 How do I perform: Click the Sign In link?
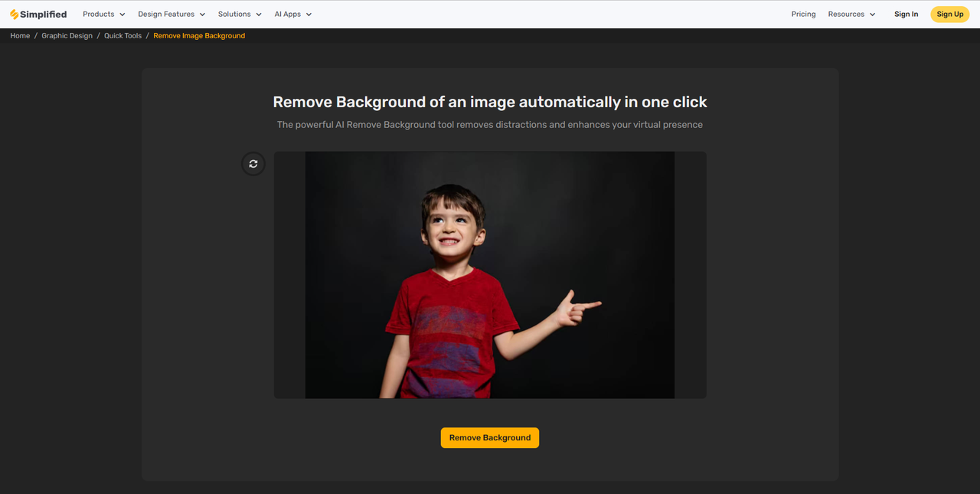[906, 14]
